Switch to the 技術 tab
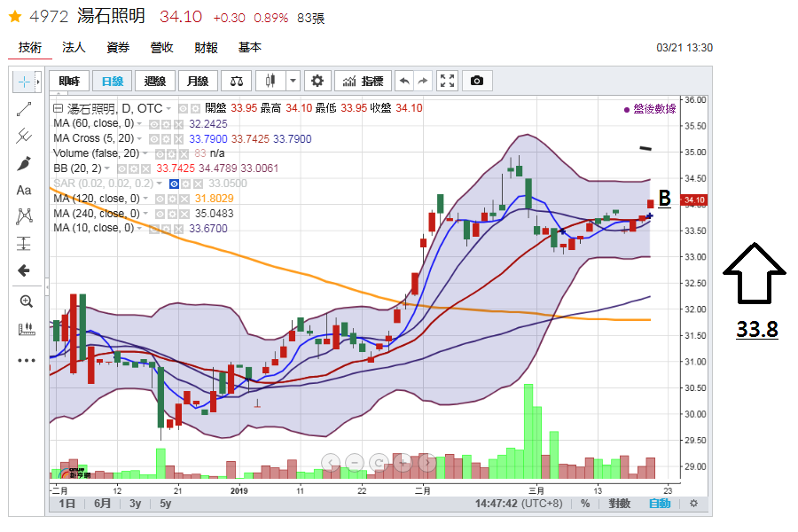The height and width of the screenshot is (532, 798). tap(30, 47)
